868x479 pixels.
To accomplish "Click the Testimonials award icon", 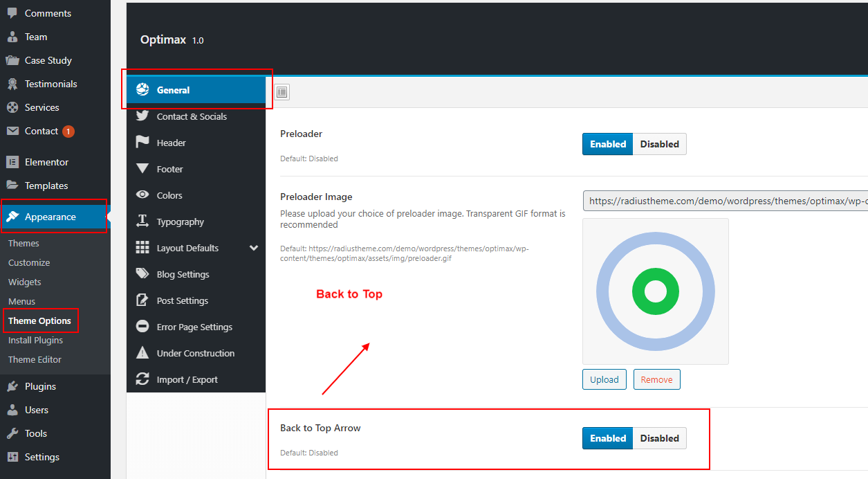I will point(12,84).
